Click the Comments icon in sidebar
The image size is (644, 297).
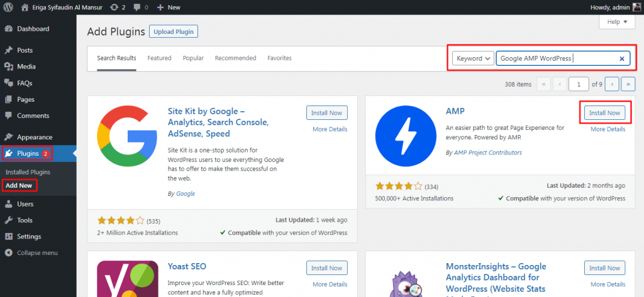(8, 116)
